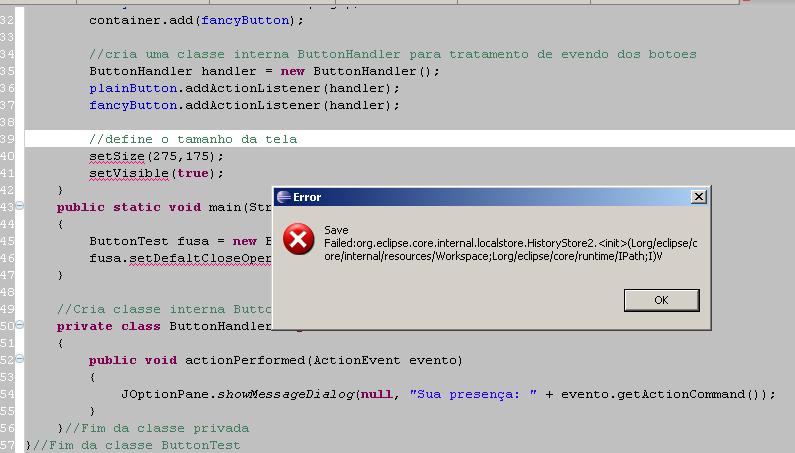The width and height of the screenshot is (795, 453).
Task: Click the comment '//cria uma classe interna ButtonHandler'
Action: tap(244, 54)
